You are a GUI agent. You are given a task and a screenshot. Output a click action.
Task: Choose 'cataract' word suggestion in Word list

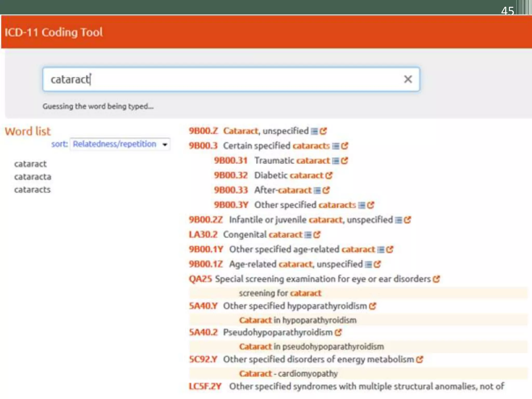30,164
